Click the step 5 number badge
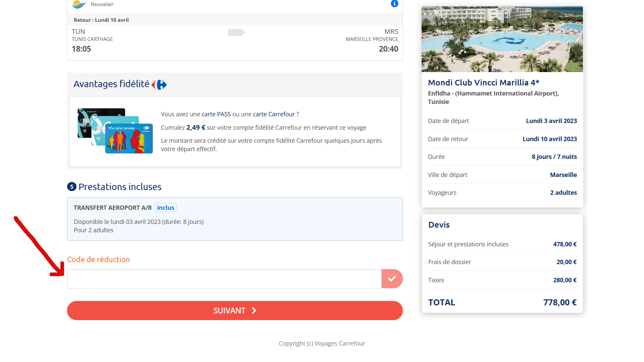 click(72, 187)
